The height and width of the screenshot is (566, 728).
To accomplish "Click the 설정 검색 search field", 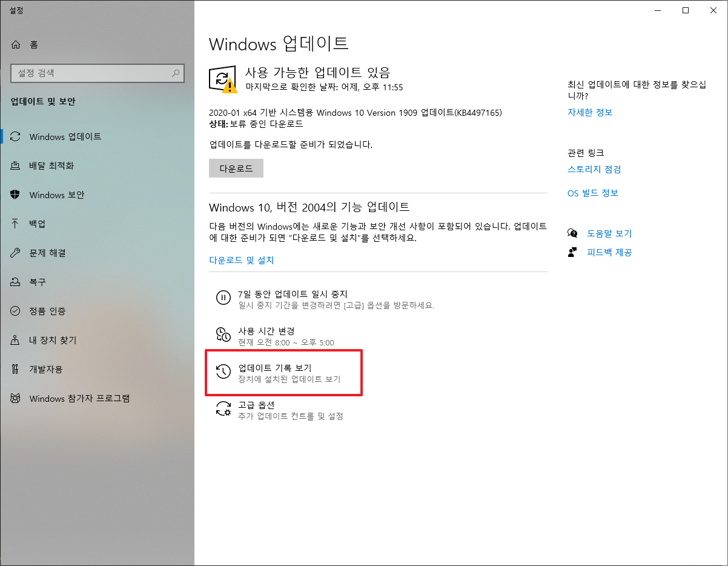I will 97,73.
